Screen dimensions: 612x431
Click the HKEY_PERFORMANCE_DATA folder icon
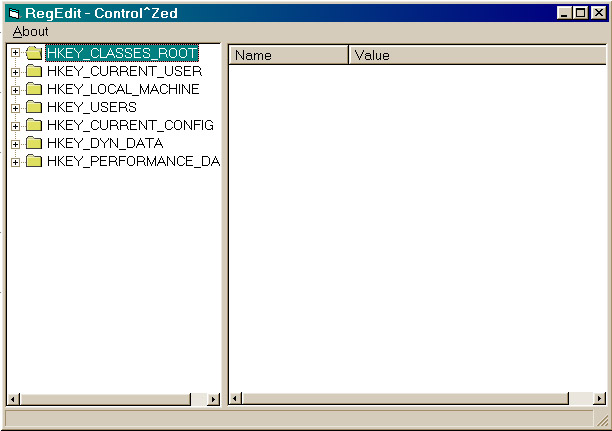coord(34,161)
